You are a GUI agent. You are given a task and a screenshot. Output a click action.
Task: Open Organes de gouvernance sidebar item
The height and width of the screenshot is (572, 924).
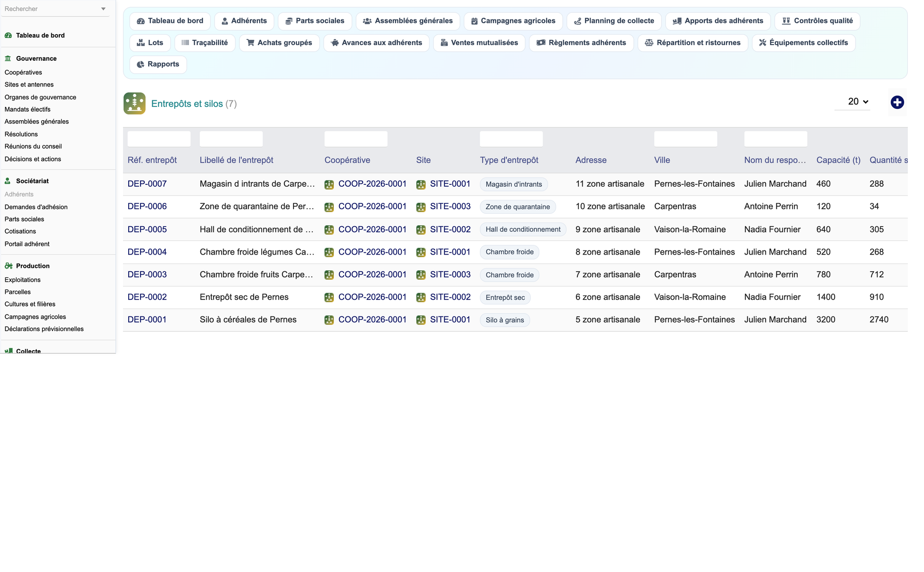[40, 97]
